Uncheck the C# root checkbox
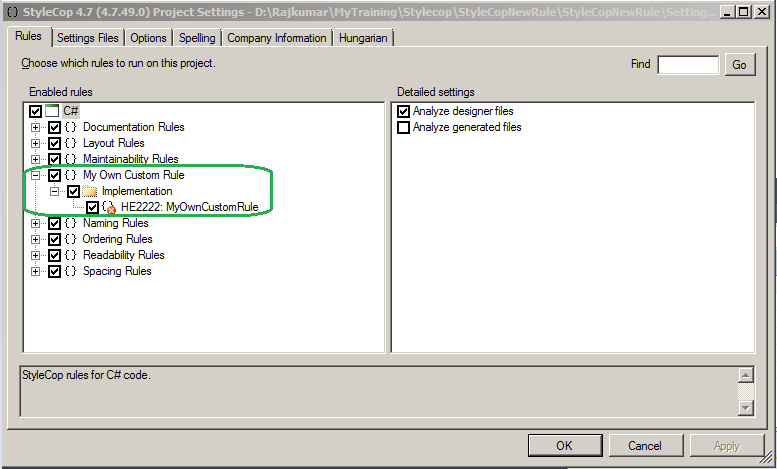This screenshot has width=777, height=469. point(35,111)
